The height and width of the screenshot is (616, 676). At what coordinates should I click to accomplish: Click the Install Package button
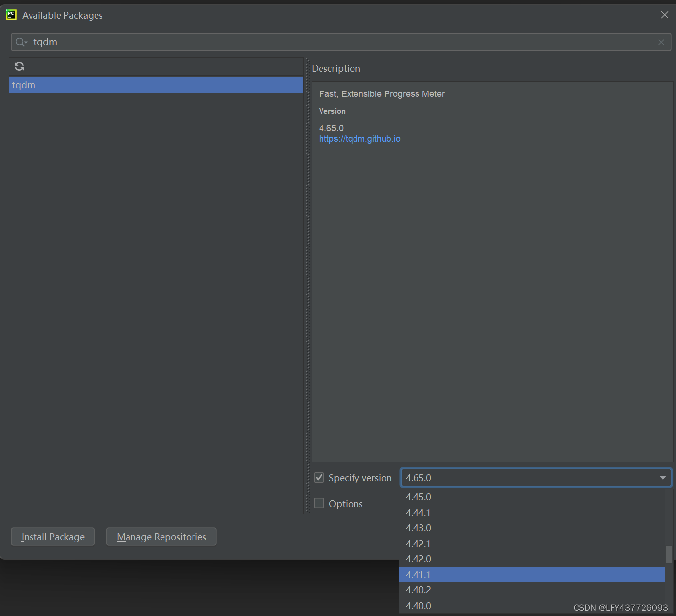tap(53, 537)
